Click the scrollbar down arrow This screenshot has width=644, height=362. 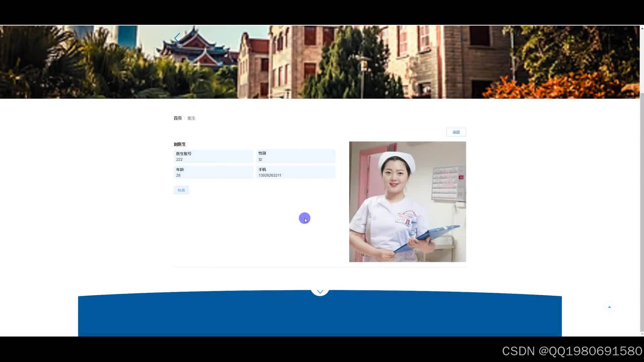coord(642,334)
